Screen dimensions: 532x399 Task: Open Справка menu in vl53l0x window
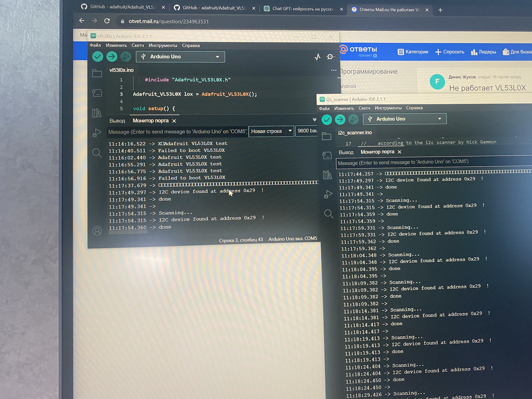pyautogui.click(x=191, y=46)
